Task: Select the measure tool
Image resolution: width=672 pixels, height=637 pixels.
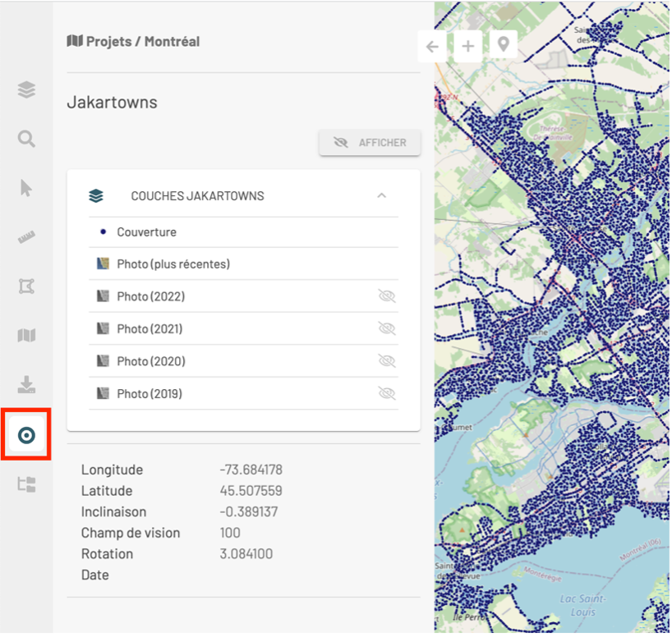Action: (x=25, y=236)
